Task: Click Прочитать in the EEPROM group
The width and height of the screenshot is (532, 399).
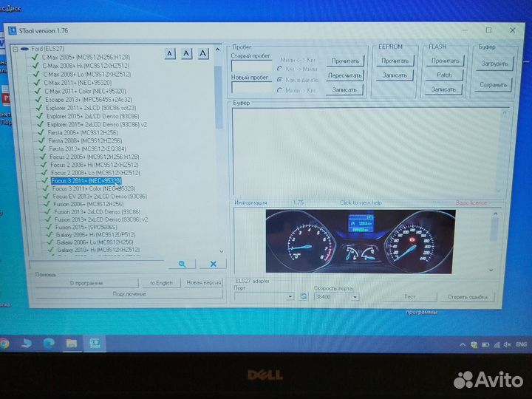Action: (395, 61)
